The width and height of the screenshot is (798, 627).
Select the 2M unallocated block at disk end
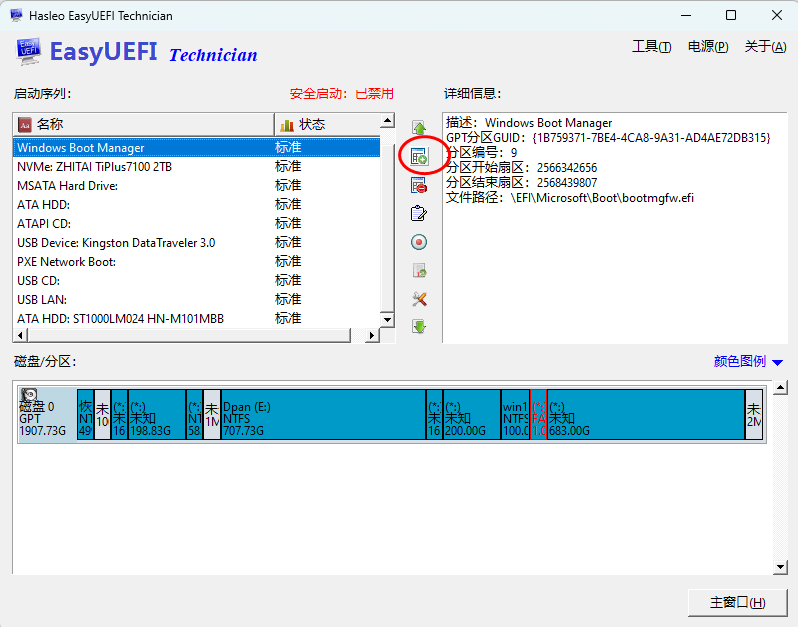(x=754, y=414)
